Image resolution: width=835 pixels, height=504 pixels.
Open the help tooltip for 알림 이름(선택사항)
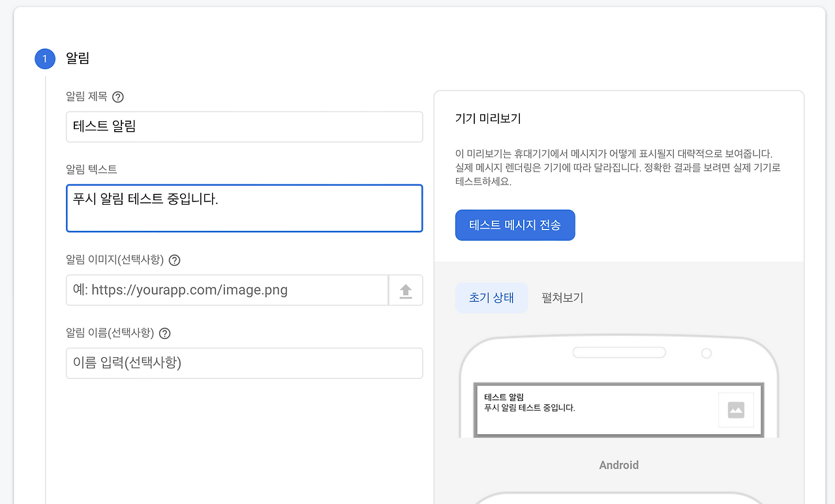tap(164, 333)
